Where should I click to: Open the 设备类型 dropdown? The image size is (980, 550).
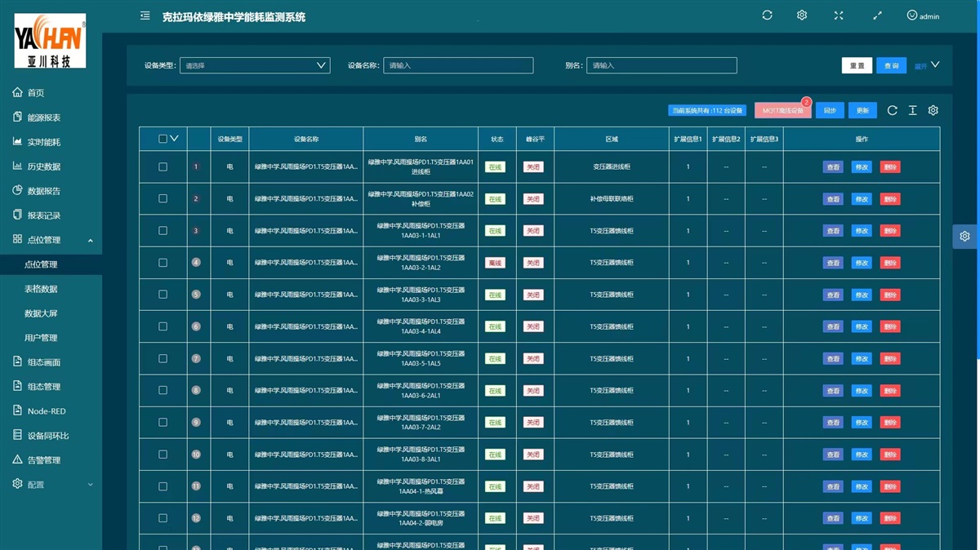pos(254,65)
